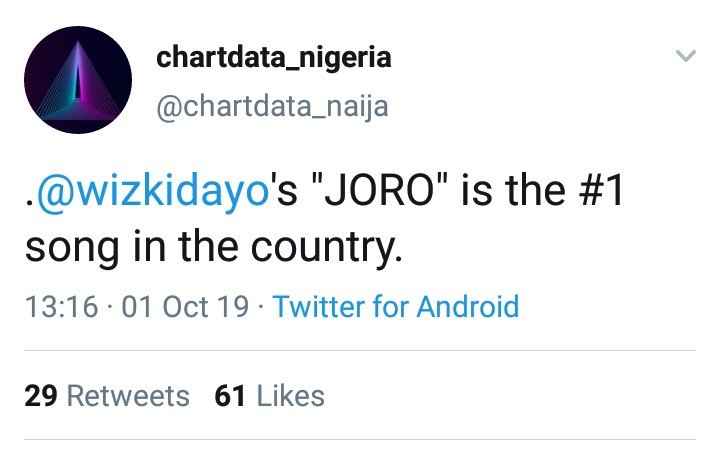Image resolution: width=720 pixels, height=450 pixels.
Task: Click the Twitter for Android source link
Action: pyautogui.click(x=396, y=306)
